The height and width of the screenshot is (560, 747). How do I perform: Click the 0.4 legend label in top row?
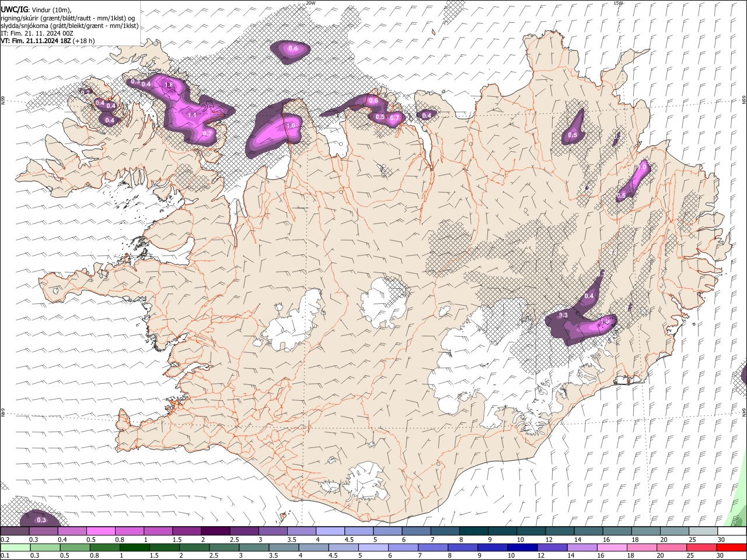62,540
